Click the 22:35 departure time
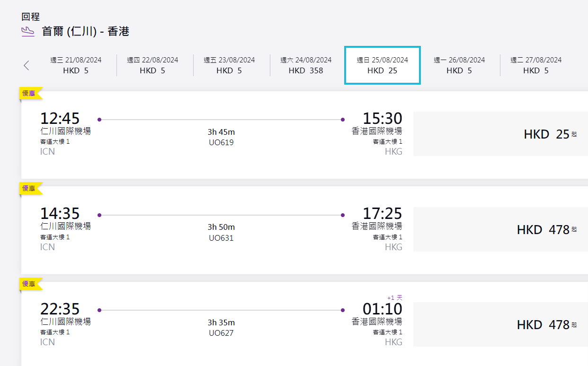Image resolution: width=588 pixels, height=366 pixels. 60,309
